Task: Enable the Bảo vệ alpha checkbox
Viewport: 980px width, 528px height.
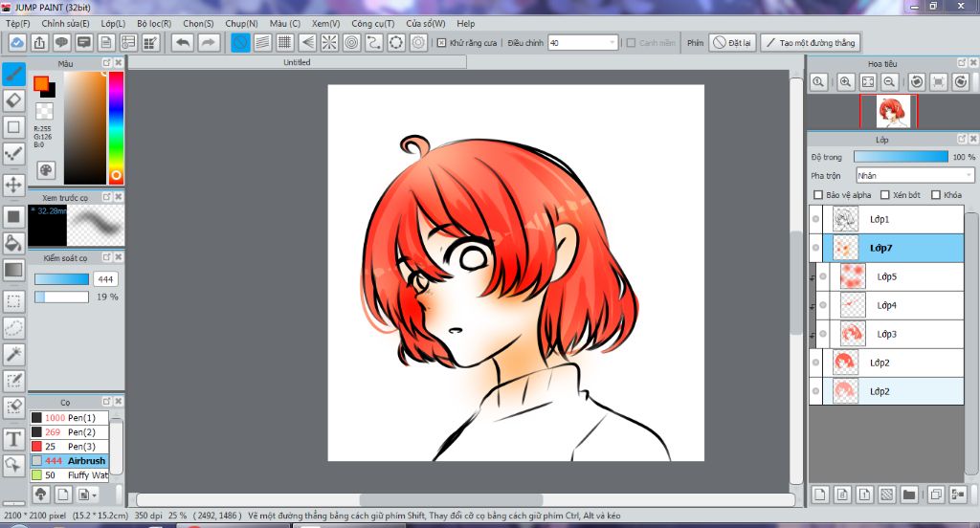Action: [818, 195]
